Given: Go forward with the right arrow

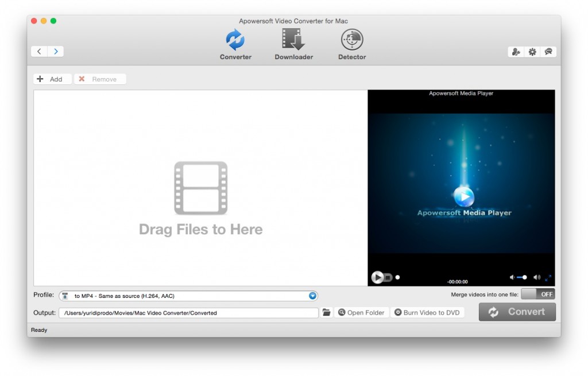Looking at the screenshot, I should coord(56,52).
